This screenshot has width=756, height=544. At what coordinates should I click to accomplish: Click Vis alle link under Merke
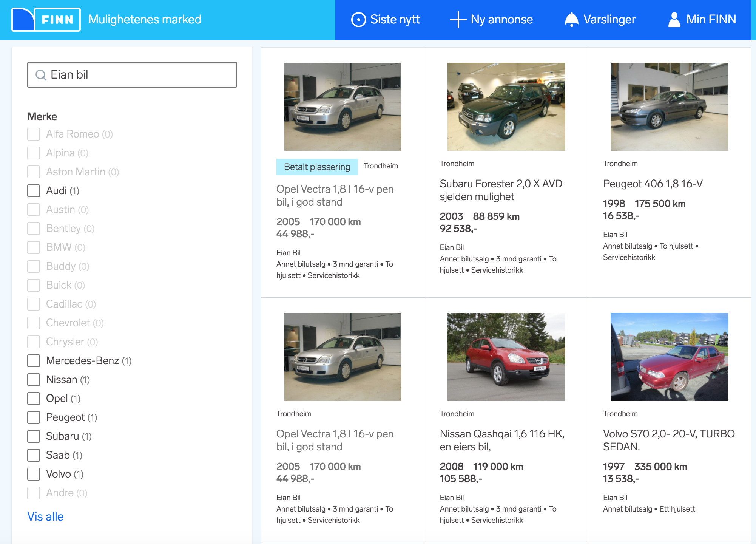tap(45, 516)
